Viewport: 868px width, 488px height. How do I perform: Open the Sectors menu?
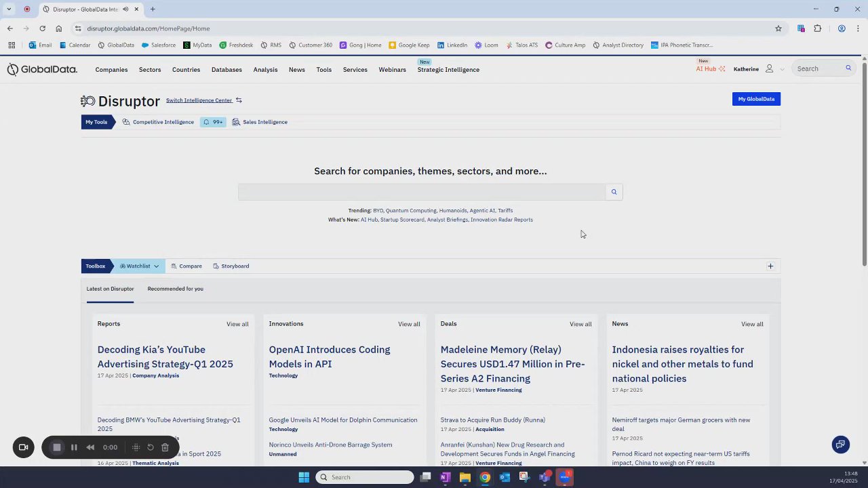click(x=150, y=70)
